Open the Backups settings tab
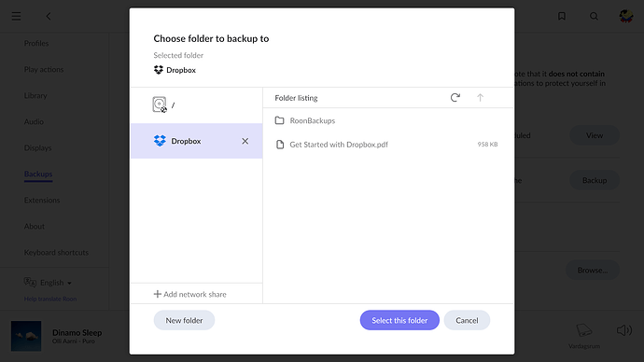Screen dimensions: 644x362 click(38, 174)
